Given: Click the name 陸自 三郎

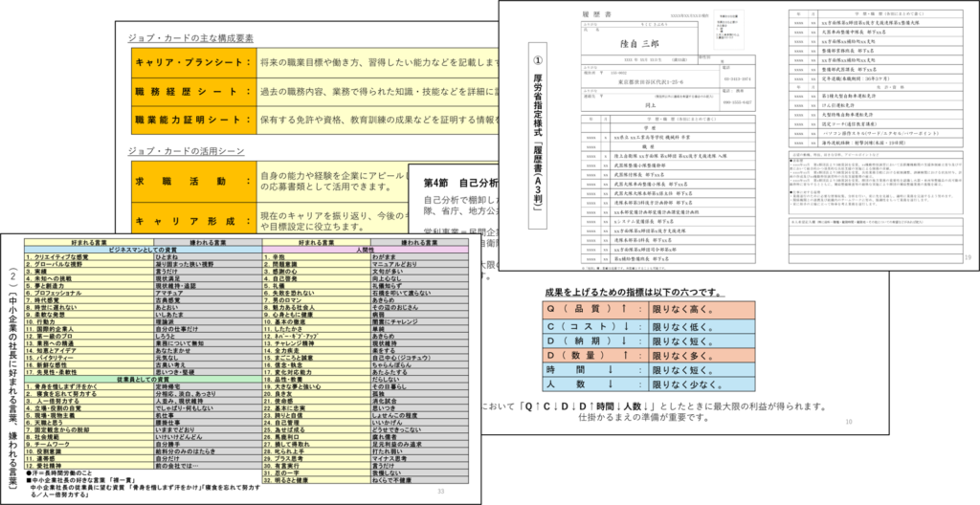Looking at the screenshot, I should click(x=638, y=44).
